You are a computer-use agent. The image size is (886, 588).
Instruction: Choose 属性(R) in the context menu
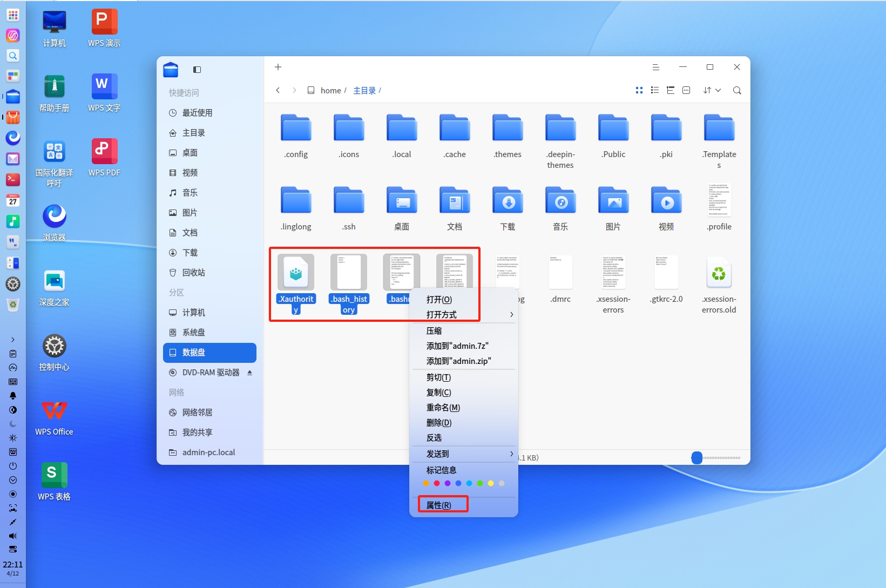pyautogui.click(x=464, y=505)
